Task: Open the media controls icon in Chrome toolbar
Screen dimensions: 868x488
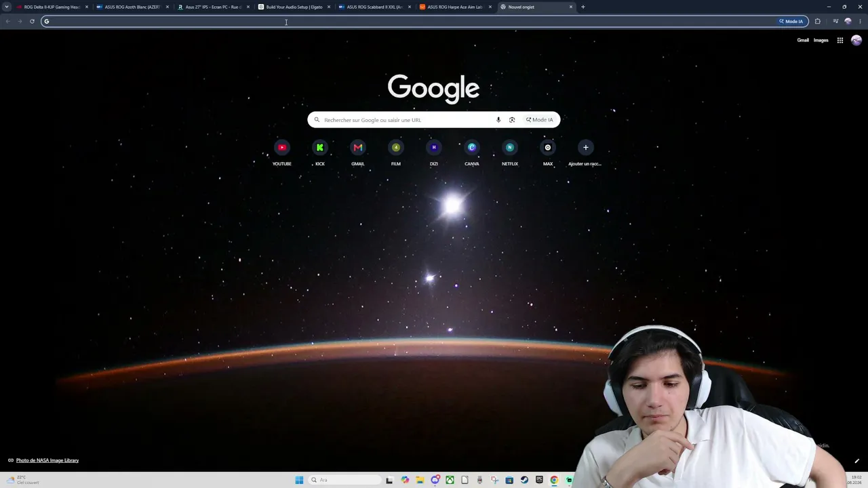Action: click(835, 21)
